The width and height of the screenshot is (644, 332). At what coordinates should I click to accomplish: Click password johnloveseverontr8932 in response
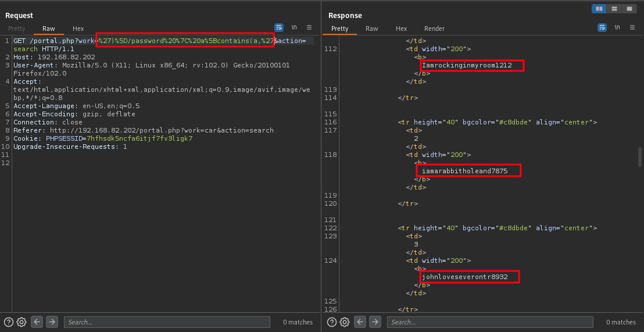[x=465, y=277]
